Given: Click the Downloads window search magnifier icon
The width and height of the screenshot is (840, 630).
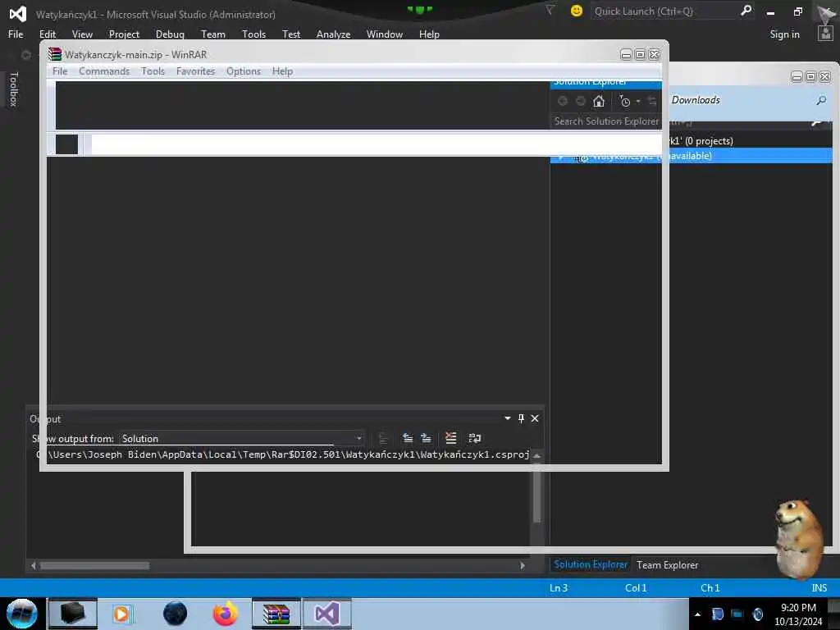Looking at the screenshot, I should coord(820,100).
